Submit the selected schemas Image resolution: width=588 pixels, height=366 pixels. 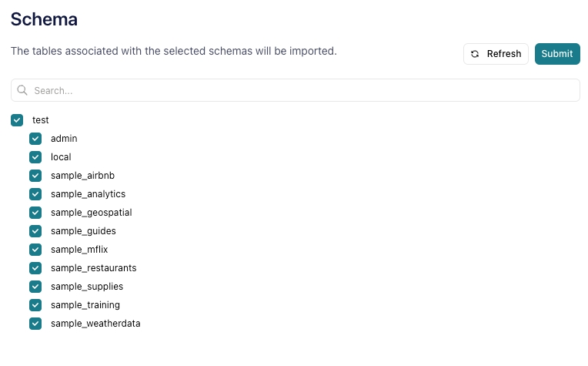556,54
